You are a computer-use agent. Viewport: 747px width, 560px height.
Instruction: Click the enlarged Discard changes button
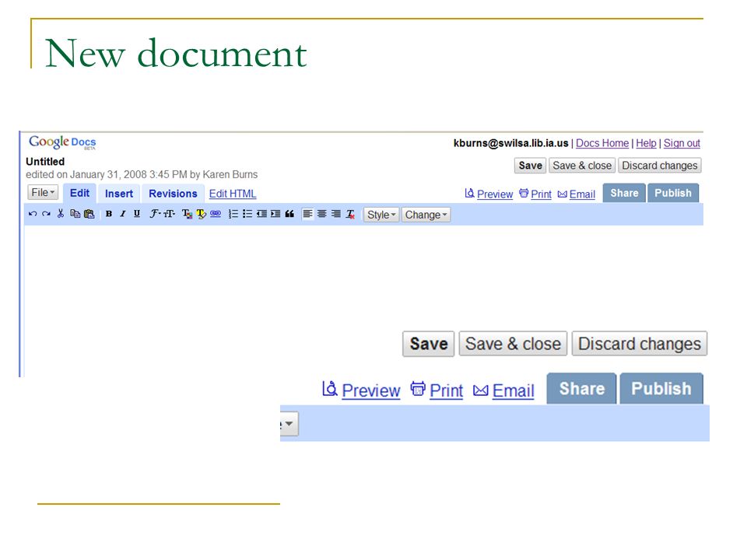tap(640, 344)
